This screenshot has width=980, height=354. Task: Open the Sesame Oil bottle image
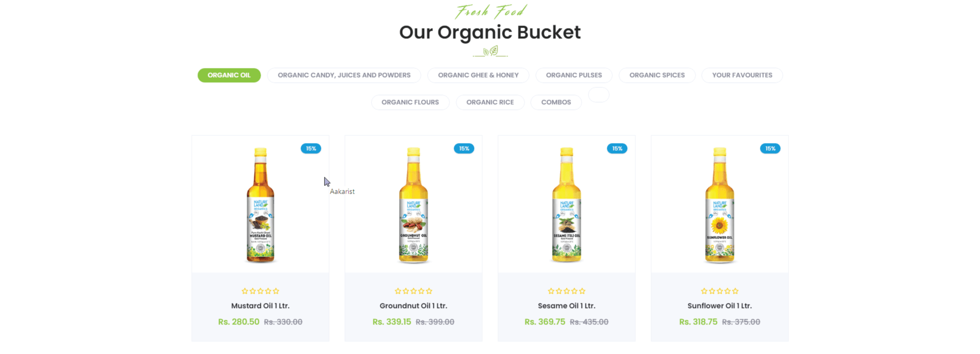pyautogui.click(x=567, y=205)
